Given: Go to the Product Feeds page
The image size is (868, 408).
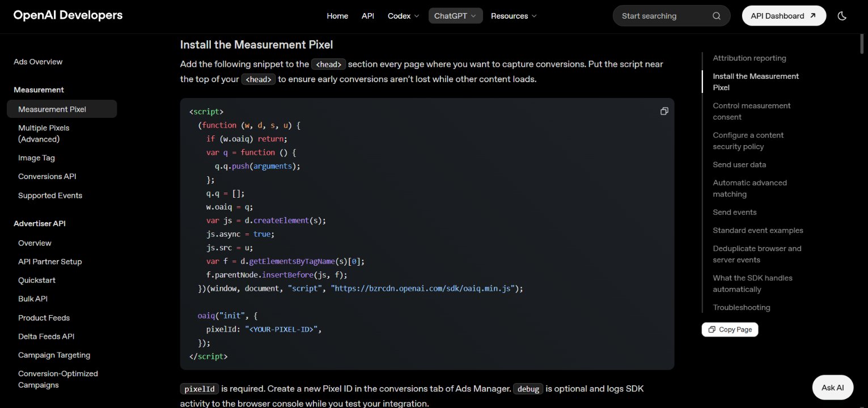Looking at the screenshot, I should pyautogui.click(x=44, y=318).
